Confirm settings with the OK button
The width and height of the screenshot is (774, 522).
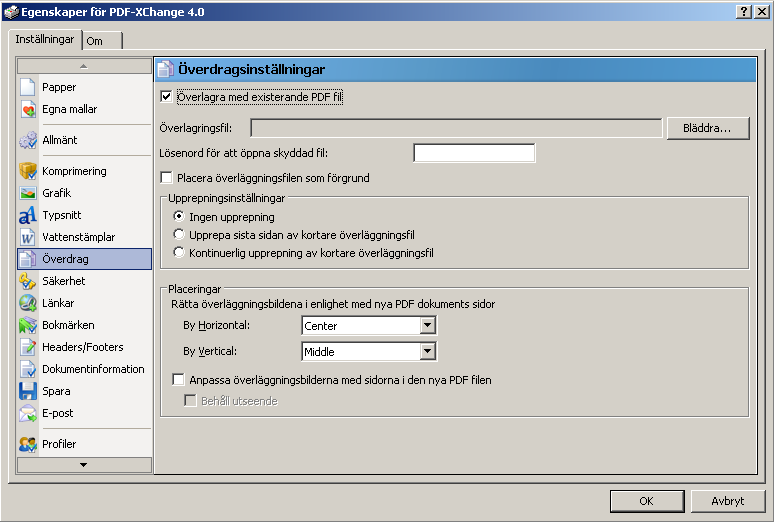(647, 501)
